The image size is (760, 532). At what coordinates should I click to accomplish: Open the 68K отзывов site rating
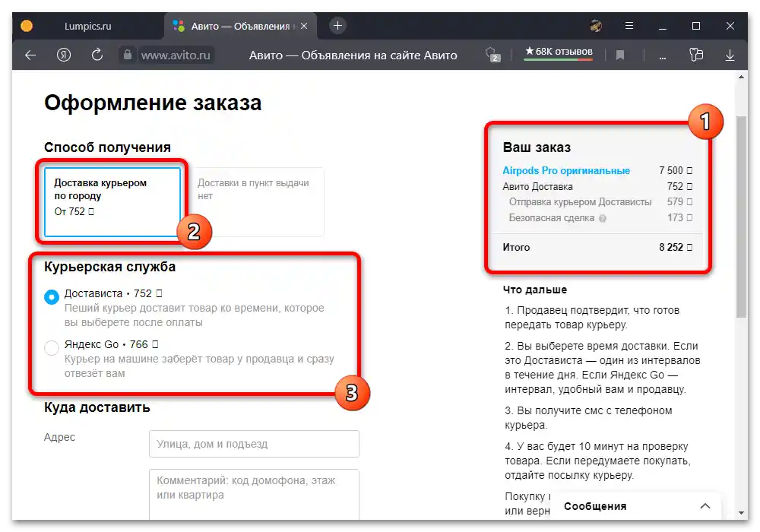[559, 52]
